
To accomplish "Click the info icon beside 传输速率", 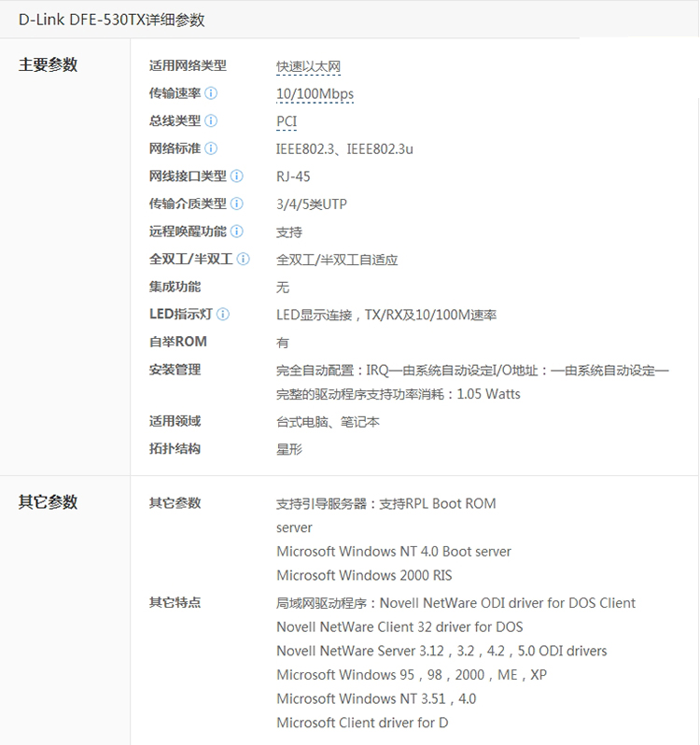I will click(211, 93).
